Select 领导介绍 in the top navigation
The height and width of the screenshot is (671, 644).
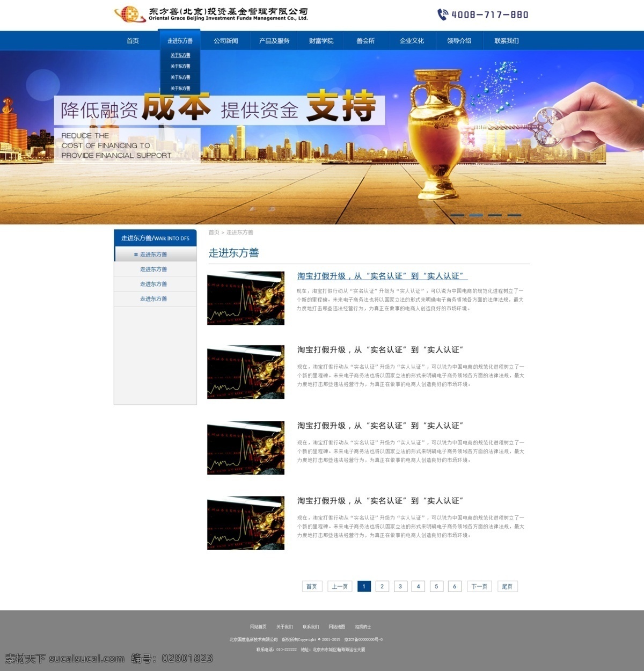(x=459, y=41)
